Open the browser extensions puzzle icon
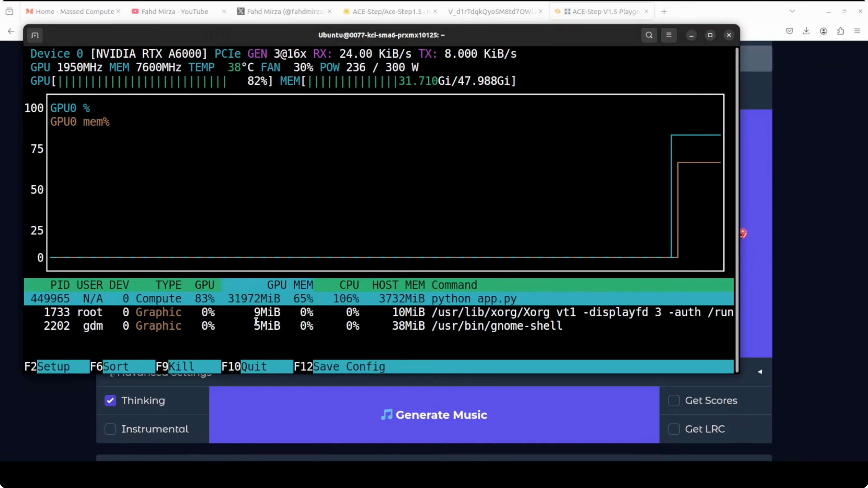 pyautogui.click(x=840, y=31)
